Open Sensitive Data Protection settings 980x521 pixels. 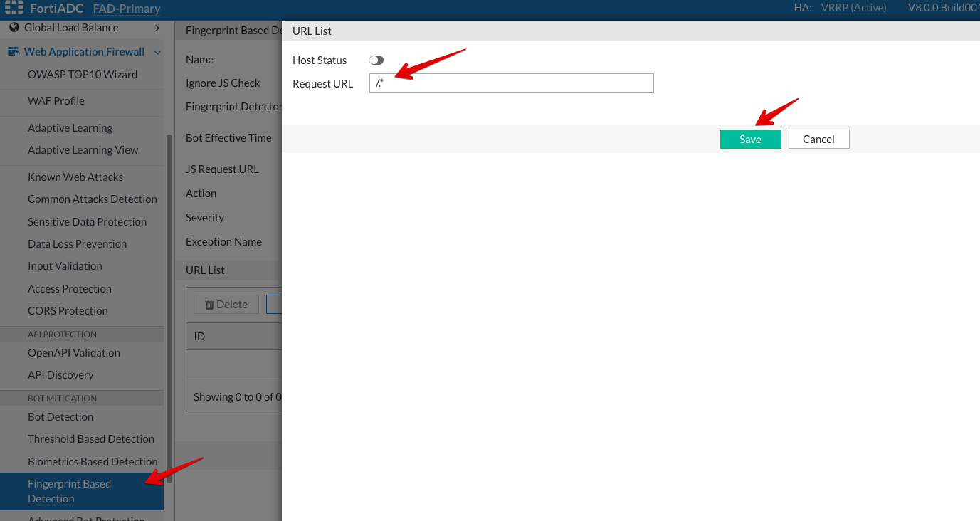coord(87,222)
